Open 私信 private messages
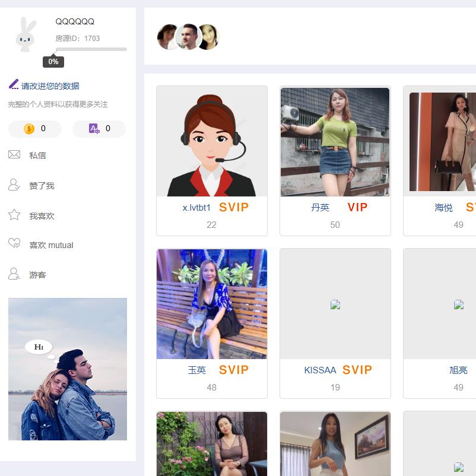The width and height of the screenshot is (476, 476). (37, 156)
